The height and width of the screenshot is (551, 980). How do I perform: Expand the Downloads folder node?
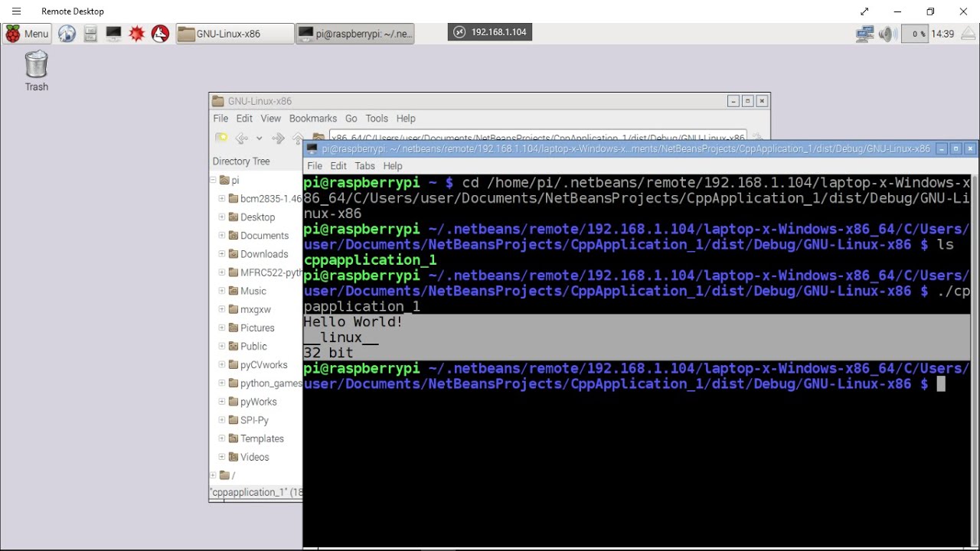tap(222, 253)
